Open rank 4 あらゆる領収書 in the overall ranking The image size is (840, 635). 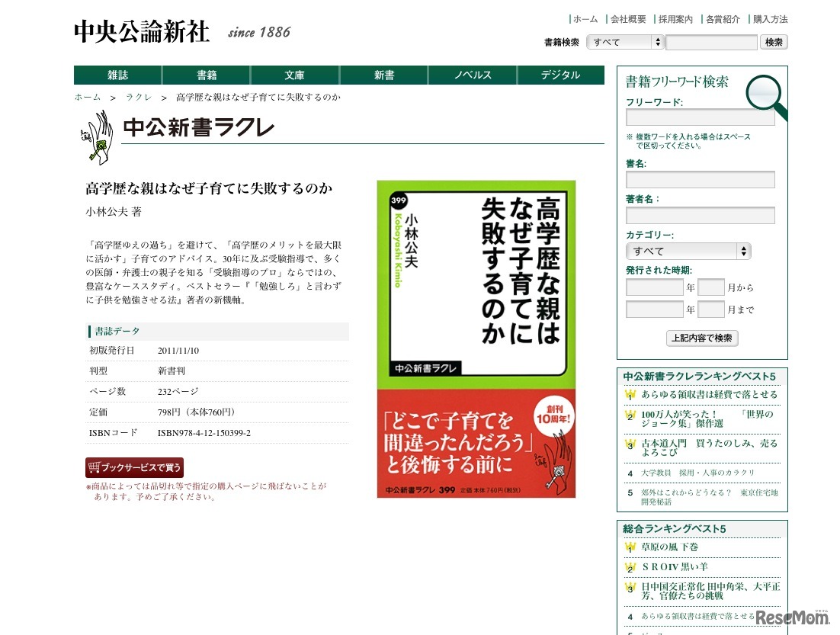point(697,616)
